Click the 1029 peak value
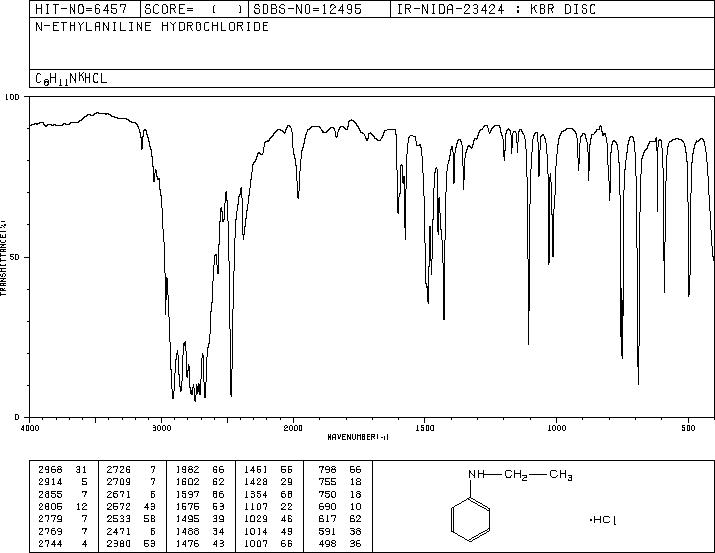The height and width of the screenshot is (553, 715). click(x=256, y=519)
